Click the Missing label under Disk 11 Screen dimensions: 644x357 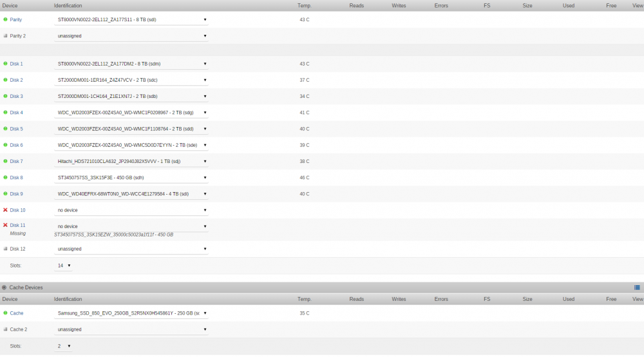[17, 234]
